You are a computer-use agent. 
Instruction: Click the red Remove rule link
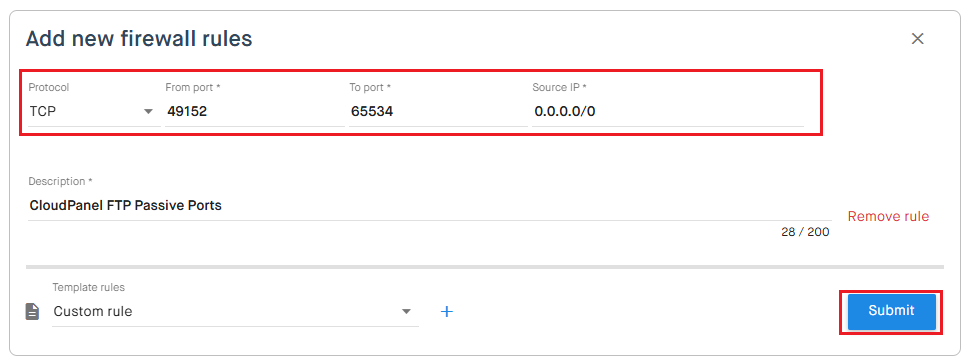888,217
